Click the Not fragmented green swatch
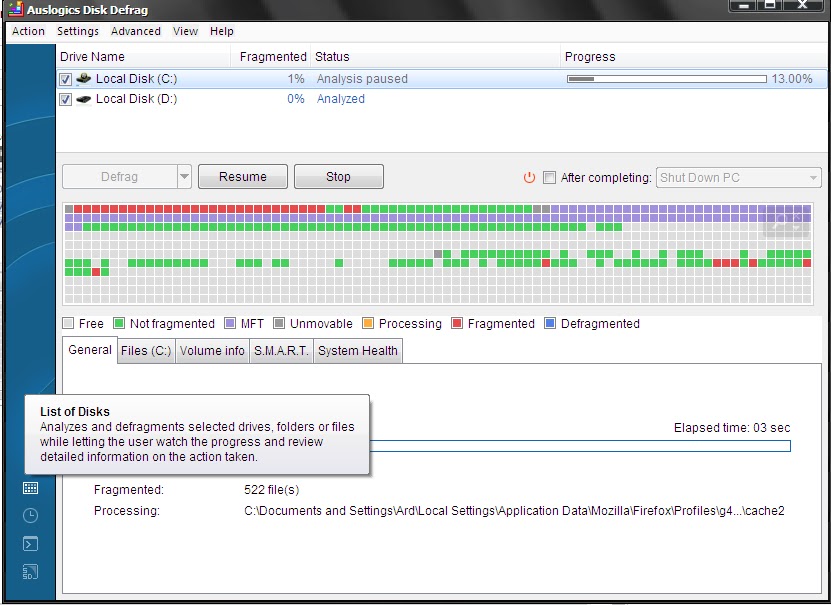This screenshot has width=831, height=605. pyautogui.click(x=119, y=323)
